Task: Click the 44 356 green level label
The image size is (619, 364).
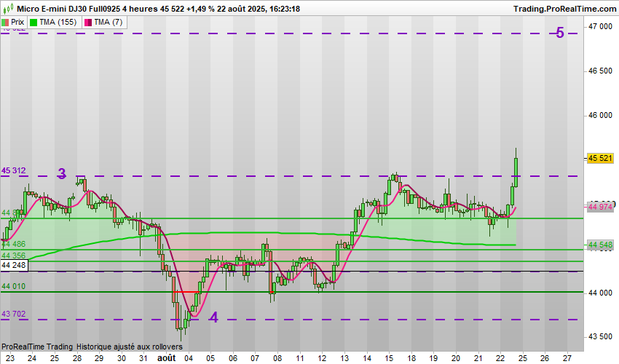Action: click(13, 256)
